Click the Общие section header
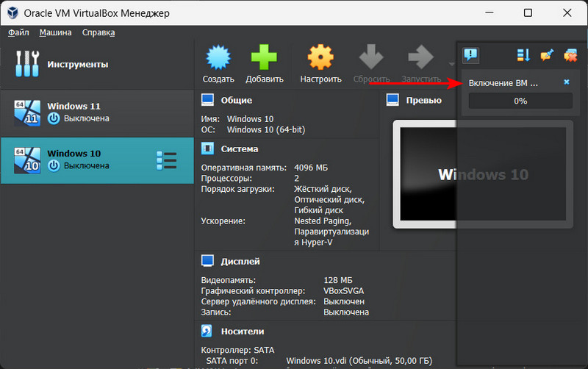 (236, 101)
